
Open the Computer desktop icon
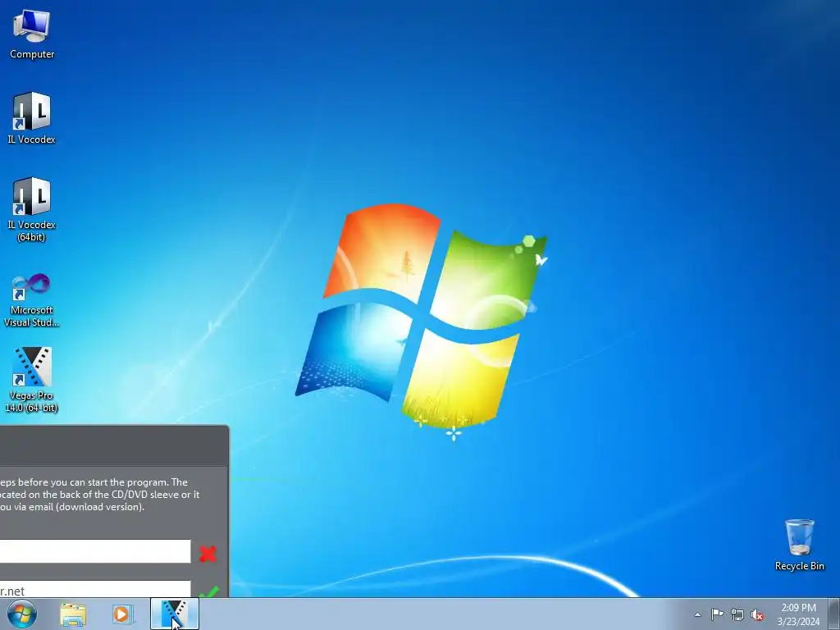pyautogui.click(x=32, y=34)
